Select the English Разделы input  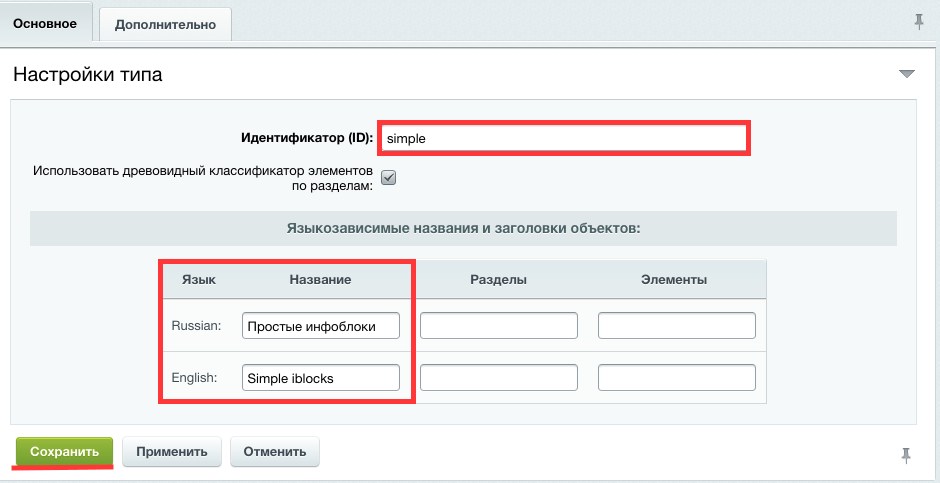[499, 377]
